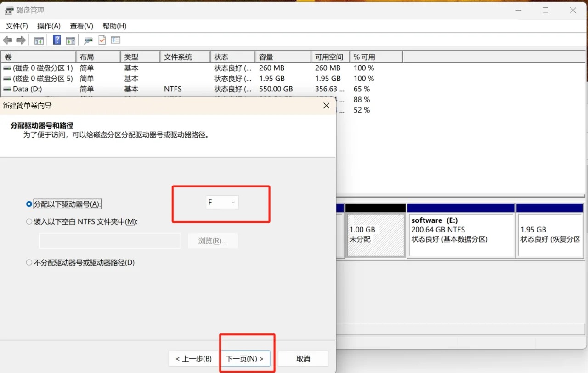Click the 下一页(N) next button
This screenshot has width=588, height=373.
(245, 359)
